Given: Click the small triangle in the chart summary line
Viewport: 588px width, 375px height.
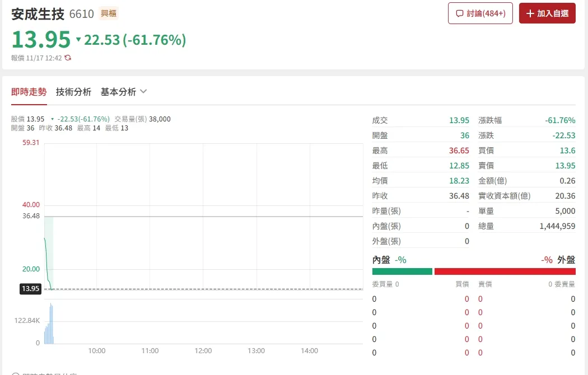Looking at the screenshot, I should pyautogui.click(x=52, y=119).
